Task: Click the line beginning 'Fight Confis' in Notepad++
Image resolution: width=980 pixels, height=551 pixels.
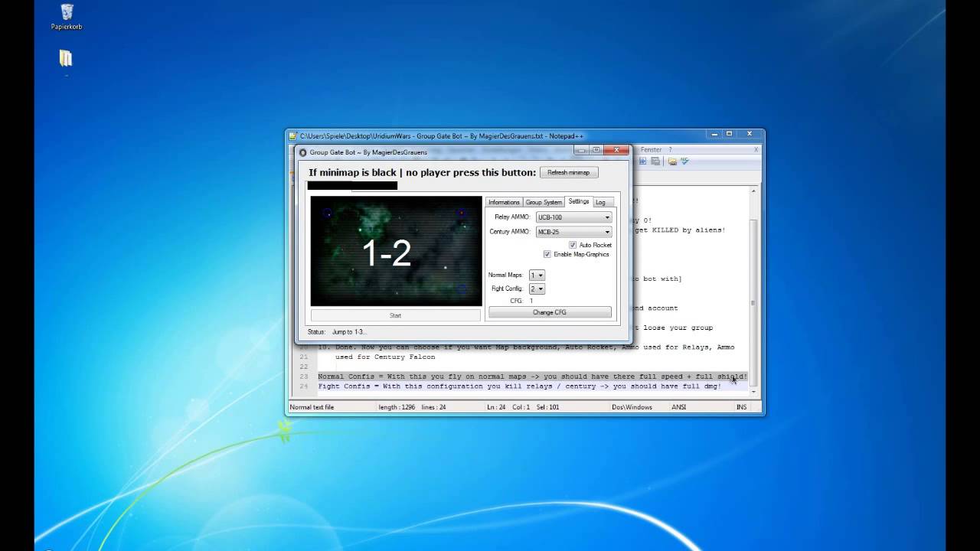Action: pos(520,386)
